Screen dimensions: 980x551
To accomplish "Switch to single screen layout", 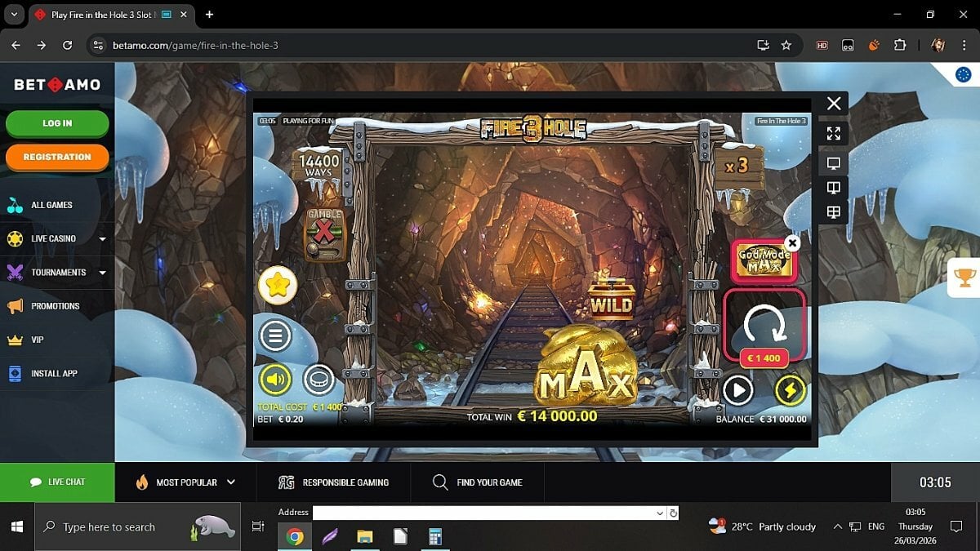I will [833, 163].
